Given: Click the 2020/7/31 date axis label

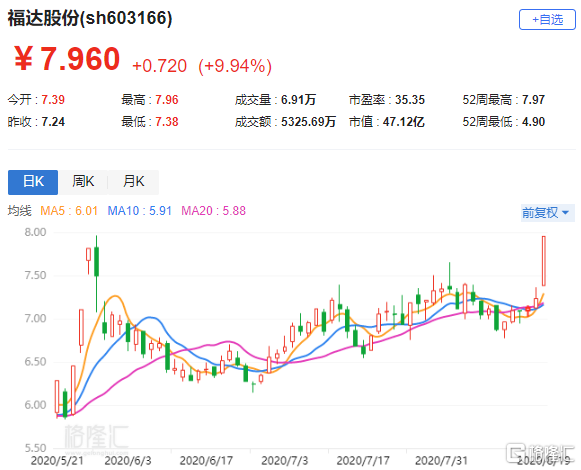Looking at the screenshot, I should click(441, 461).
